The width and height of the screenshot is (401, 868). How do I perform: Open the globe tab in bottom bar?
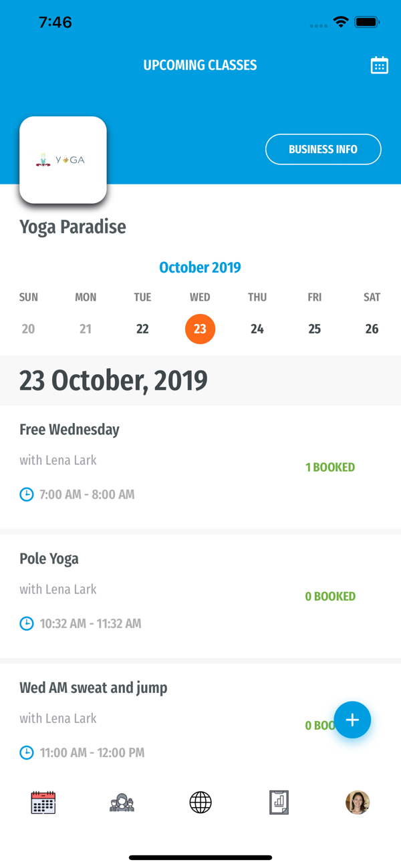(x=200, y=802)
